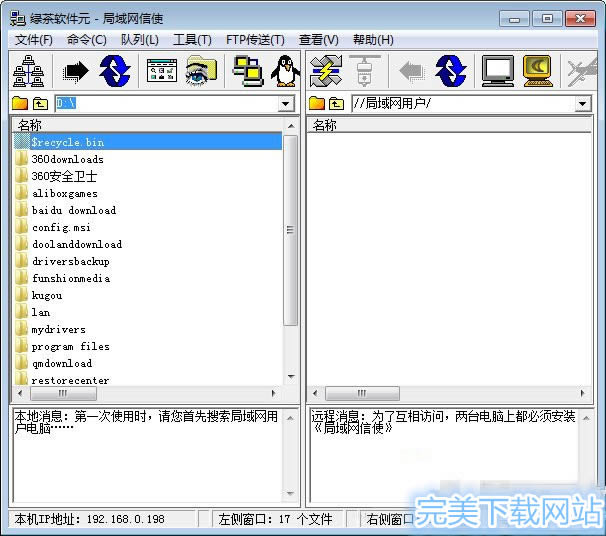Click the left pane blue refresh icon
Screen dimensions: 606x536
click(115, 70)
